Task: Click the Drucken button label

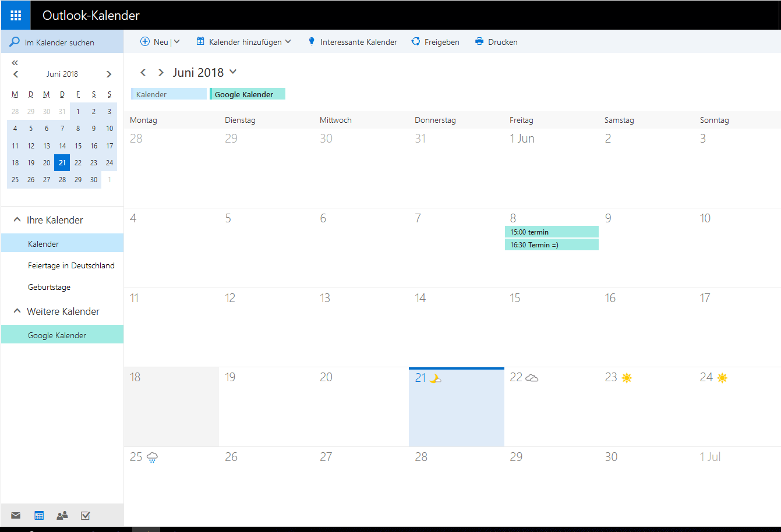Action: click(503, 42)
